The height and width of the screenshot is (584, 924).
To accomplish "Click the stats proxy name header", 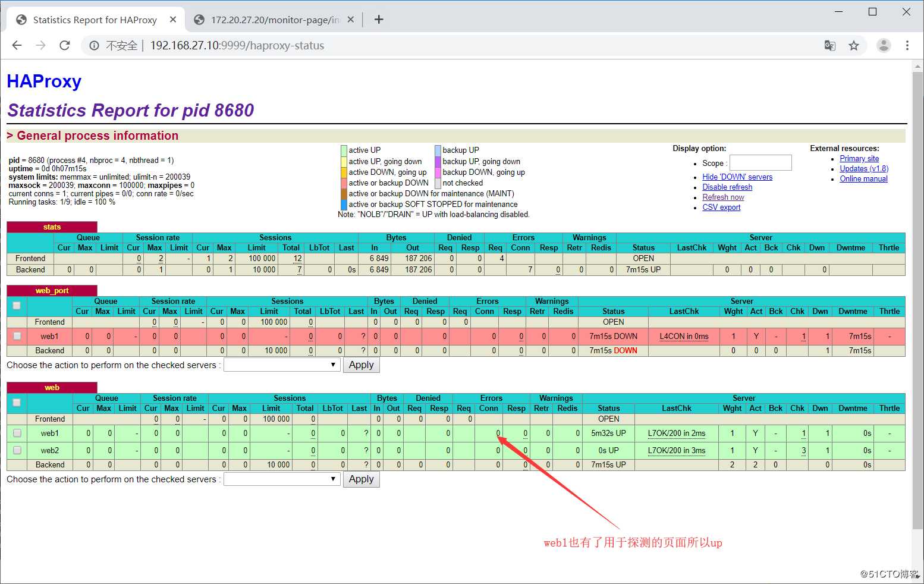I will (52, 227).
